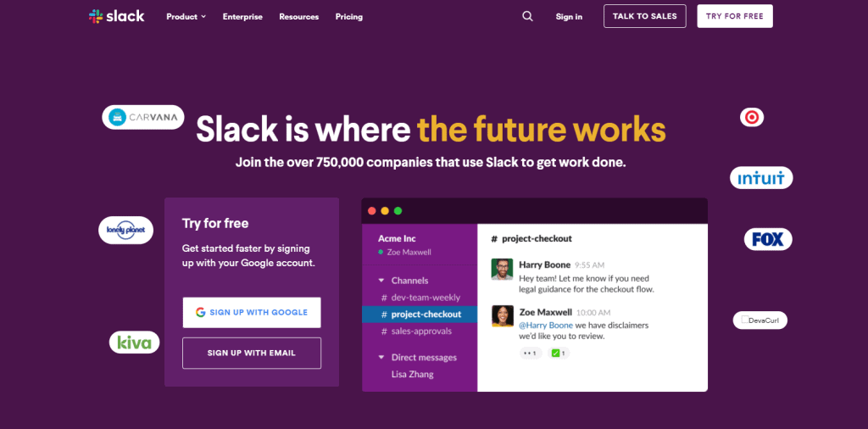Image resolution: width=868 pixels, height=429 pixels.
Task: Click Harry Boone's avatar photo
Action: (x=502, y=269)
